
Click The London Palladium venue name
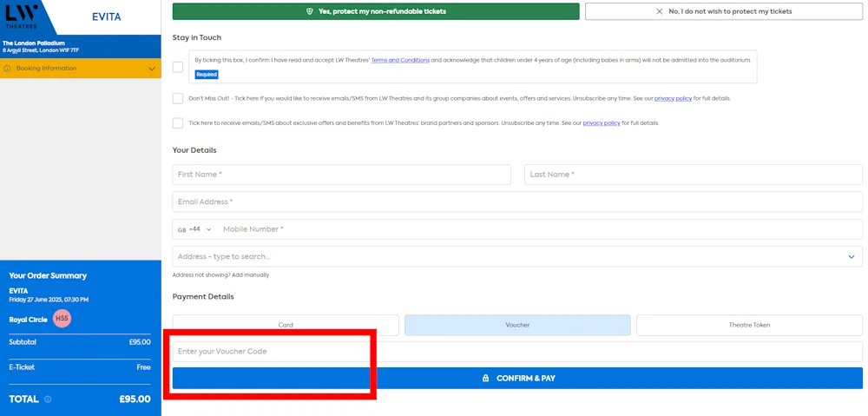point(34,43)
